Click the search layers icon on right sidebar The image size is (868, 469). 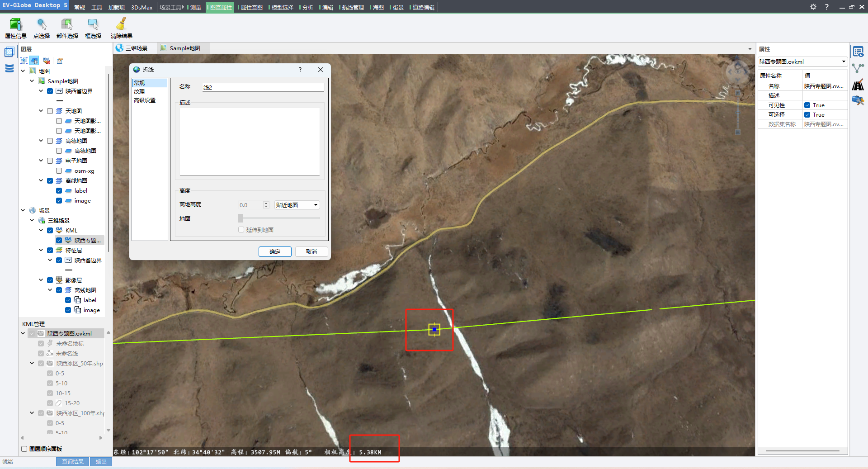click(858, 100)
